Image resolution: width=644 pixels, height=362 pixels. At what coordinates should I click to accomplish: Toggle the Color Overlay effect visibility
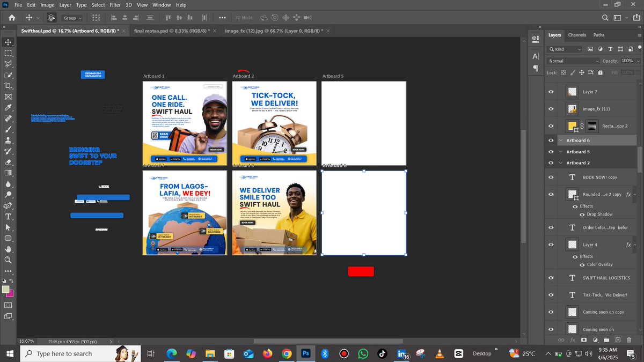582,264
